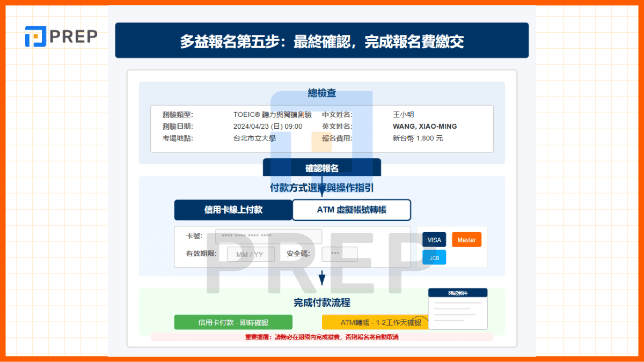Switch to the 信用卡線上付款 tab
Viewport: 644px width, 362px height.
(x=233, y=210)
